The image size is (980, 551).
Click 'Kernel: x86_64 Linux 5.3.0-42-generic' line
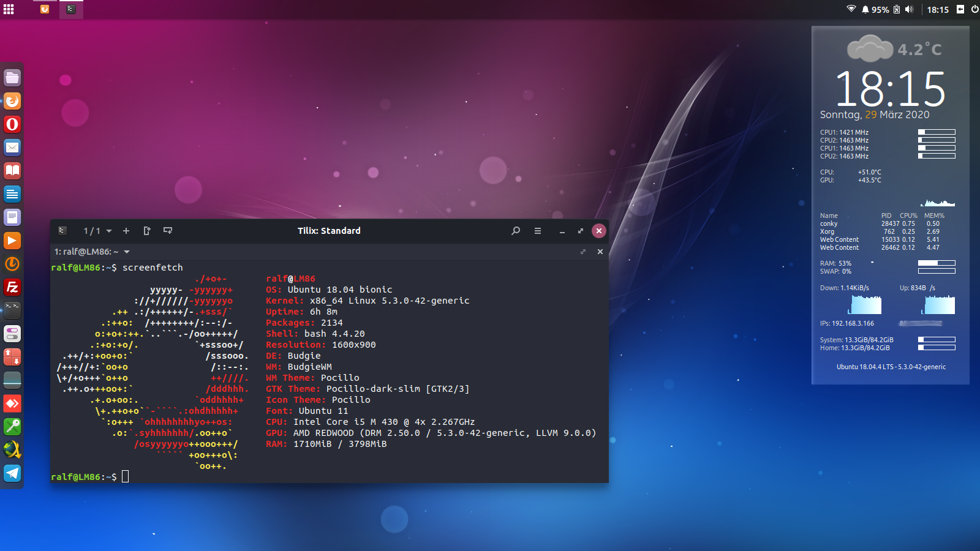click(x=367, y=301)
